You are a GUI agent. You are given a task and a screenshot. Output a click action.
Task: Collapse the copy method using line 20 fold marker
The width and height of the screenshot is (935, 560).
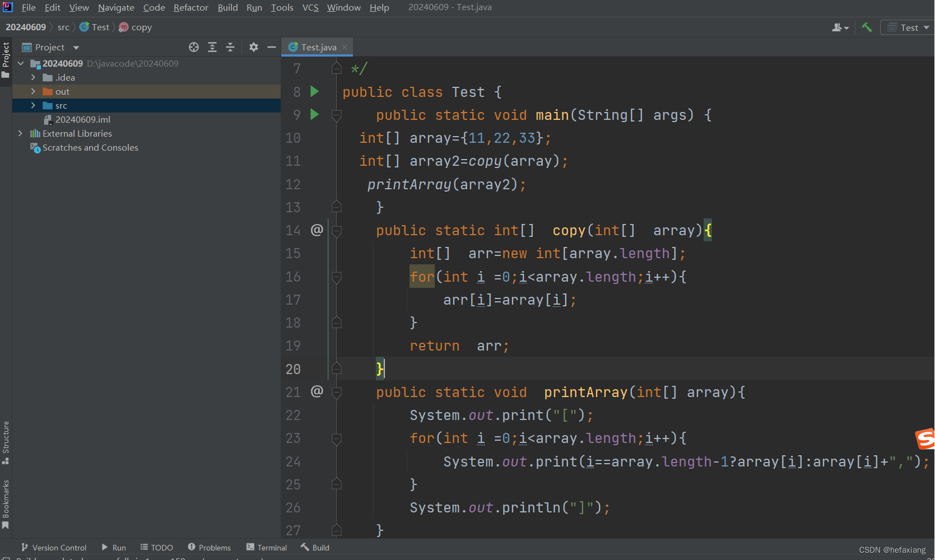click(x=336, y=368)
